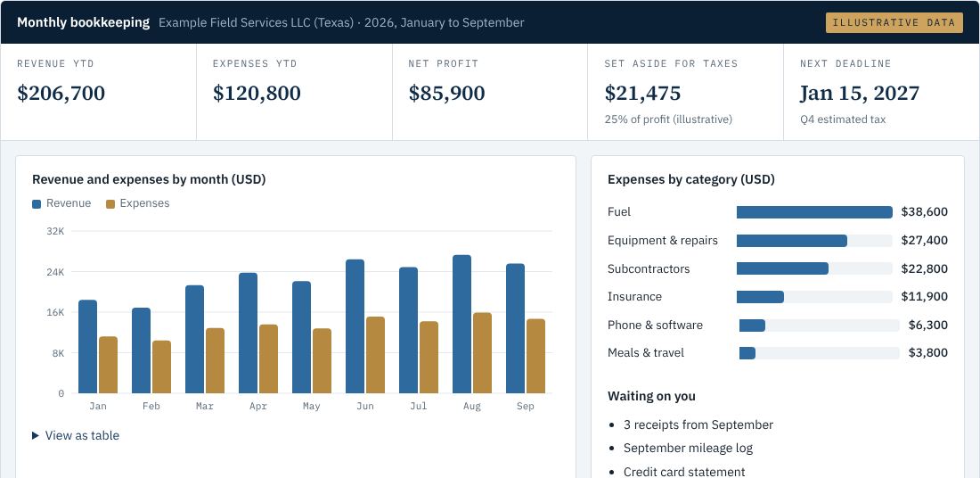Click the Fuel category label
Screen dimensions: 980x478
619,212
